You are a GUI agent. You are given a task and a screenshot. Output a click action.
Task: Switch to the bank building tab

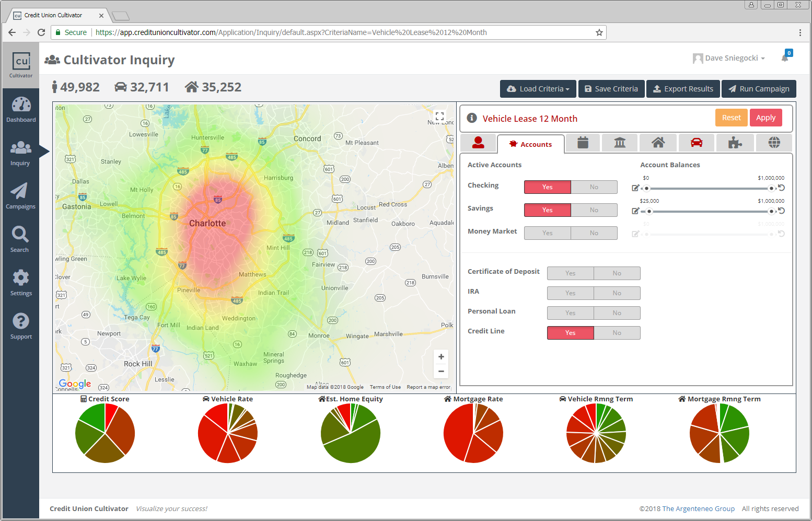pyautogui.click(x=620, y=142)
